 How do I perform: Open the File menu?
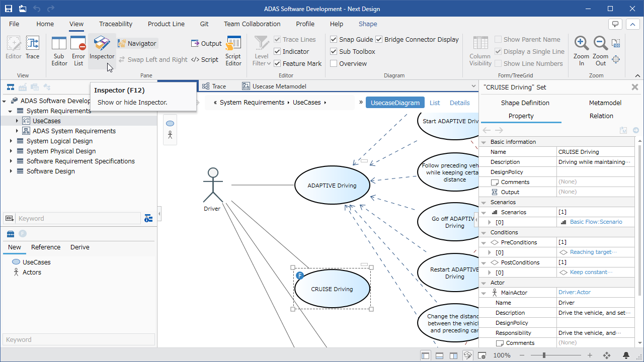point(14,24)
